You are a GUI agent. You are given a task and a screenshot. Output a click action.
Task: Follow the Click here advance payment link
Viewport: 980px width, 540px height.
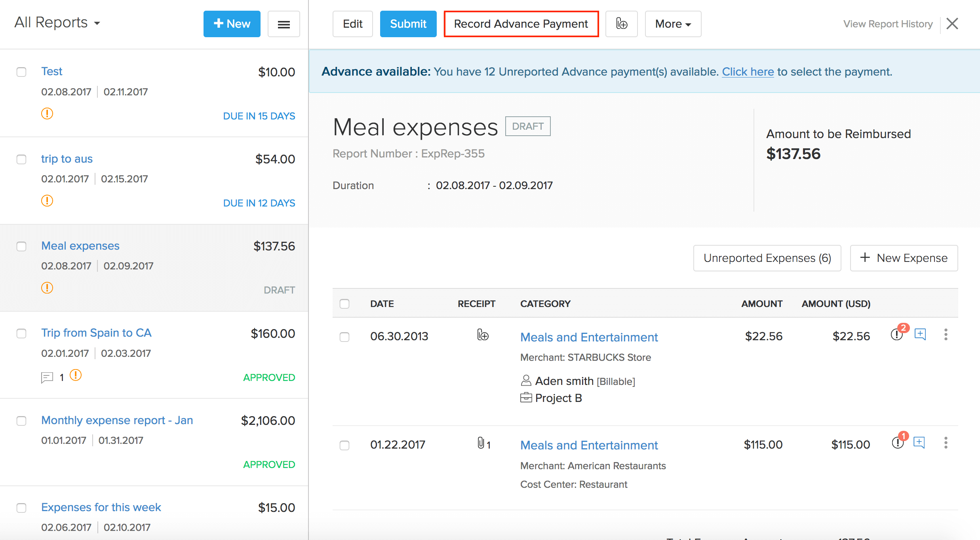point(748,72)
